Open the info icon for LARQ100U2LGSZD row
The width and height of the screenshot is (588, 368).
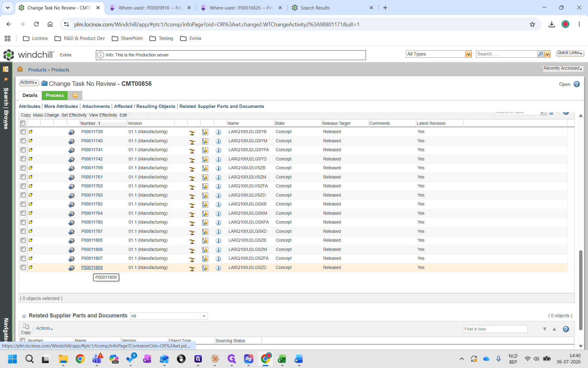(x=218, y=268)
